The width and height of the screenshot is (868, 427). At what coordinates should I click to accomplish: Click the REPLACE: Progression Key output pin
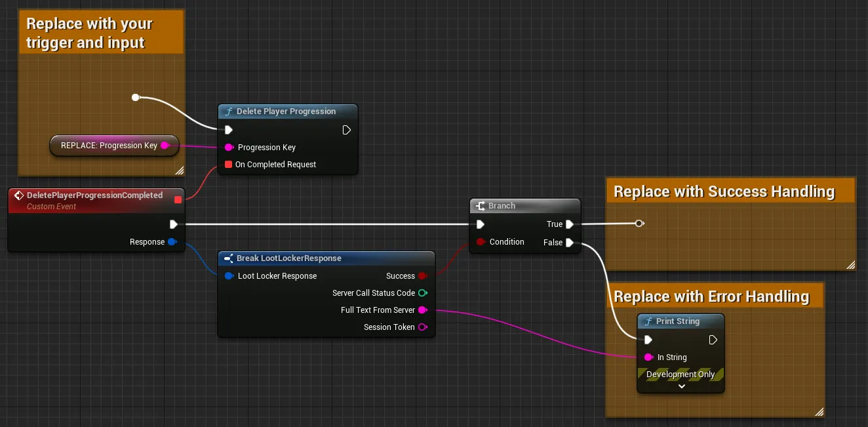coord(165,146)
